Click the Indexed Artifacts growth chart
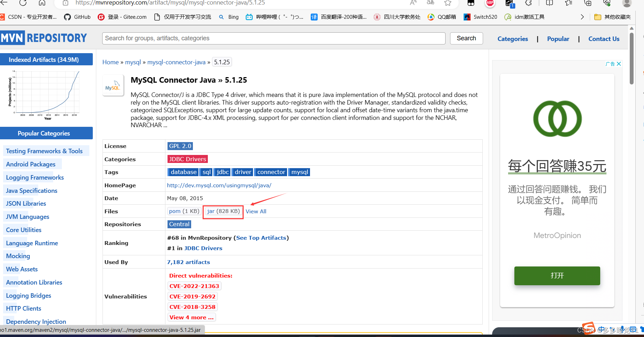 point(44,95)
